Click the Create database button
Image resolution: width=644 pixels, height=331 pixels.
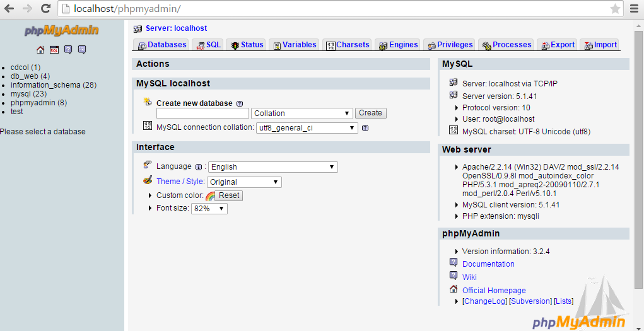click(370, 113)
